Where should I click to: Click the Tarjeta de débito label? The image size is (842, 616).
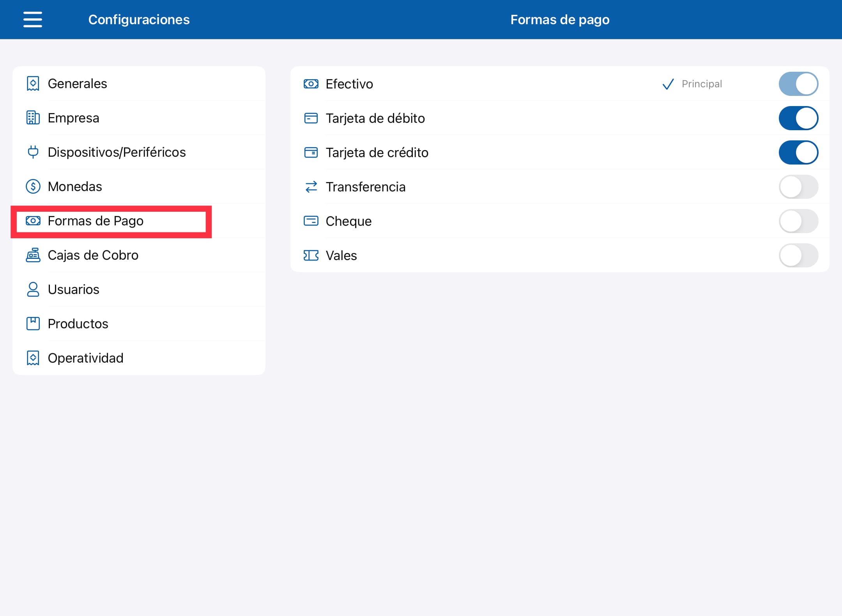375,118
